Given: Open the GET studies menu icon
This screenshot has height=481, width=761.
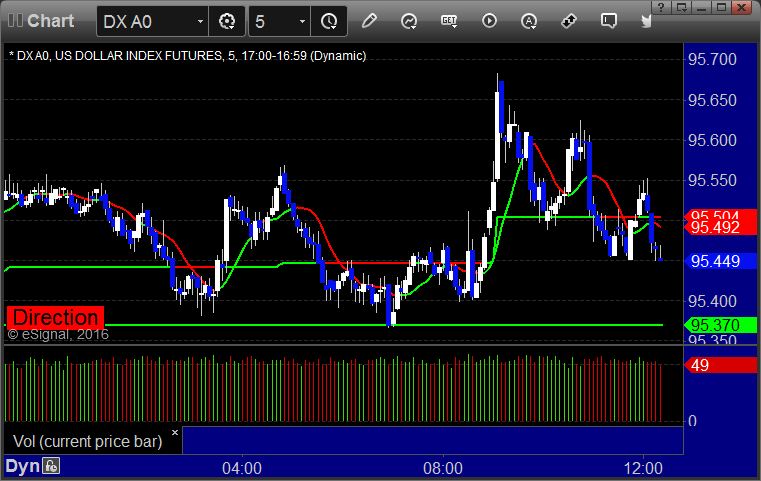Looking at the screenshot, I should [x=449, y=21].
